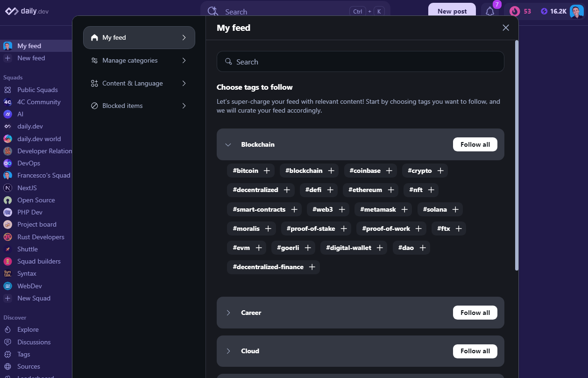Open the notifications bell
The width and height of the screenshot is (588, 378).
(490, 11)
